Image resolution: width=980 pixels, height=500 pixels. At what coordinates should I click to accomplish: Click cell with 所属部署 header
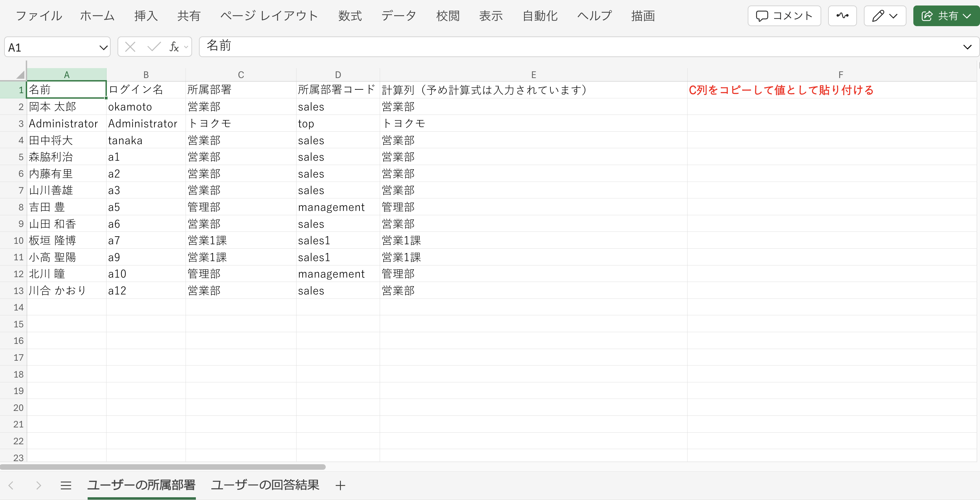point(241,90)
